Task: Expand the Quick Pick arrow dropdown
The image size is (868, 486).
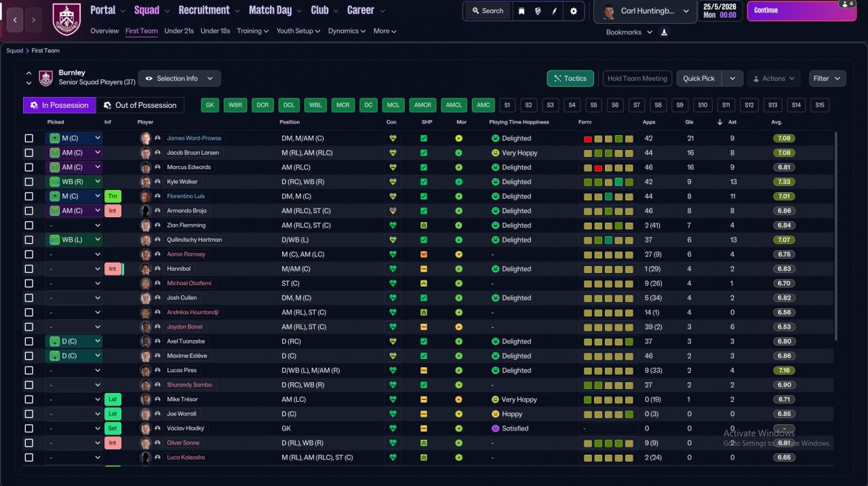Action: (x=732, y=79)
